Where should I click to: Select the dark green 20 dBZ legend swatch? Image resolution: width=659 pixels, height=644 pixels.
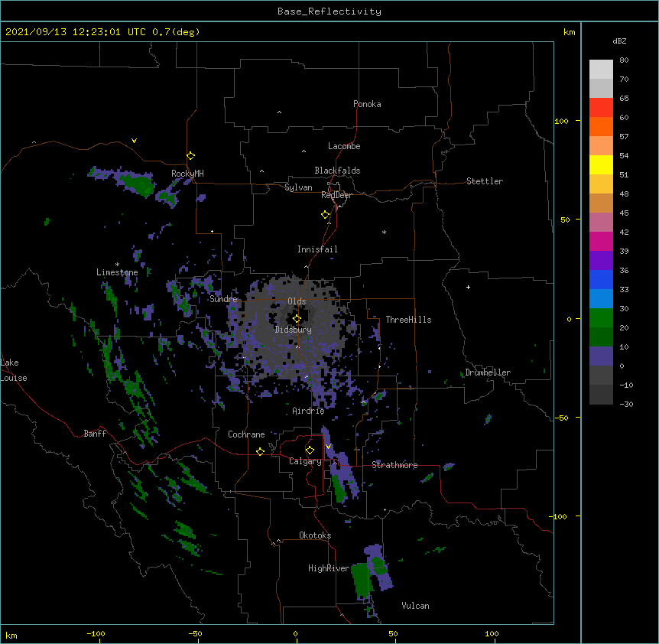point(601,337)
